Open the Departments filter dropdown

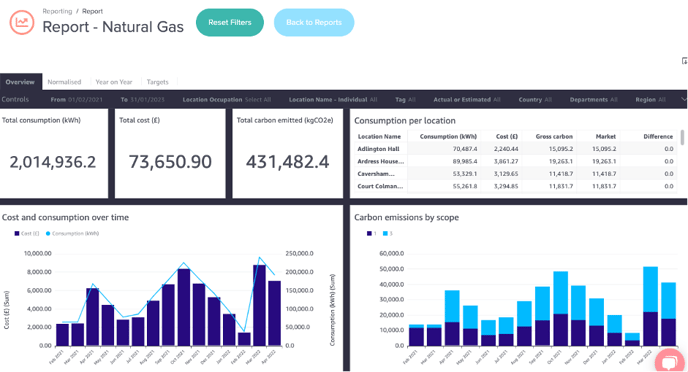(x=593, y=100)
